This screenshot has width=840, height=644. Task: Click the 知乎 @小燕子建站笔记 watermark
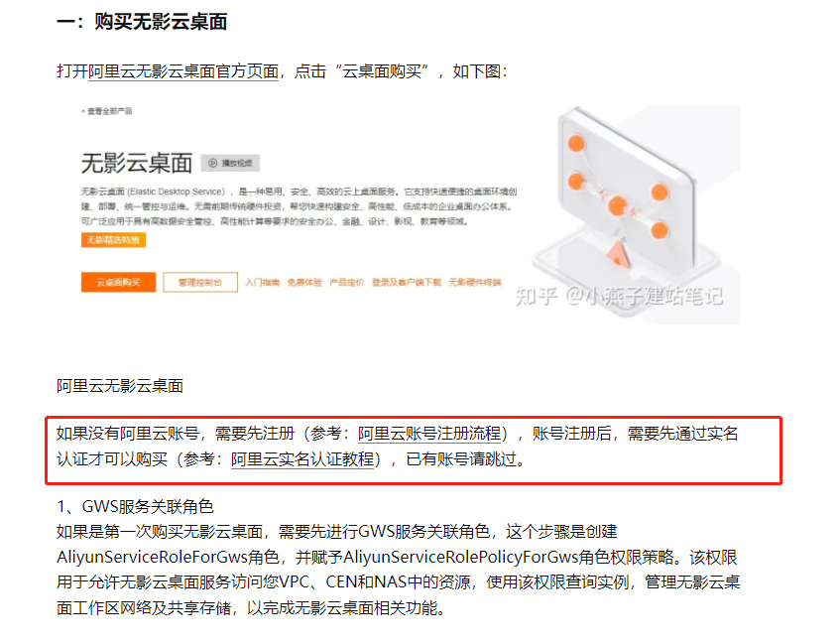click(620, 296)
